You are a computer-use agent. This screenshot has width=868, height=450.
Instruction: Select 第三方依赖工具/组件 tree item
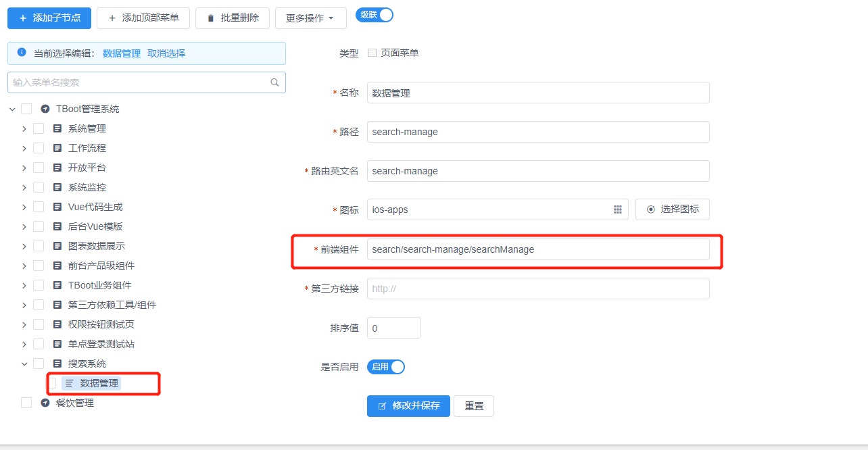click(112, 305)
